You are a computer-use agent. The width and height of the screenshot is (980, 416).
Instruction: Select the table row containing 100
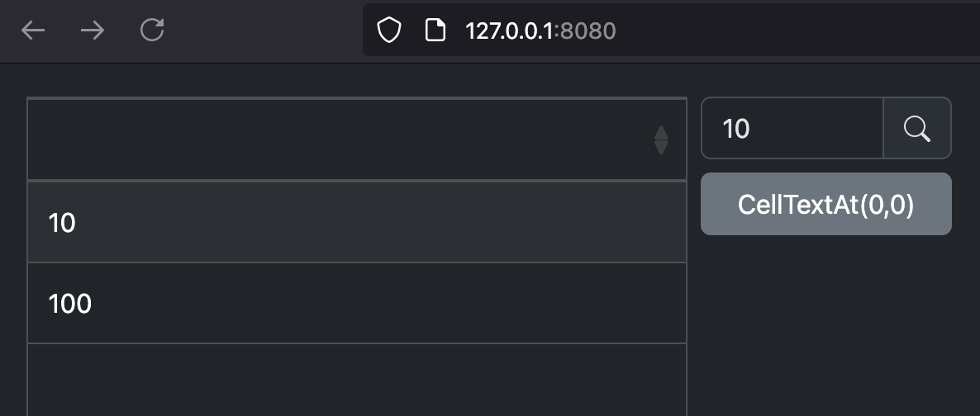coord(357,303)
